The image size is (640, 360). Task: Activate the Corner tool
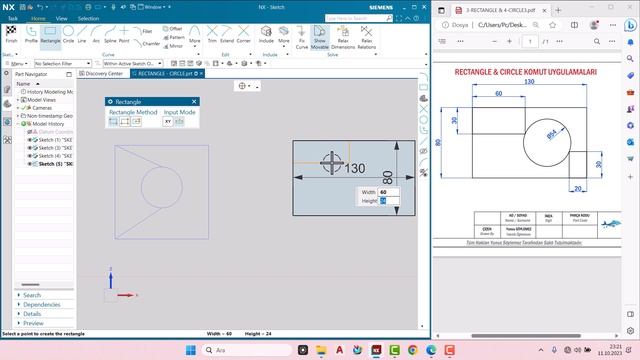243,34
